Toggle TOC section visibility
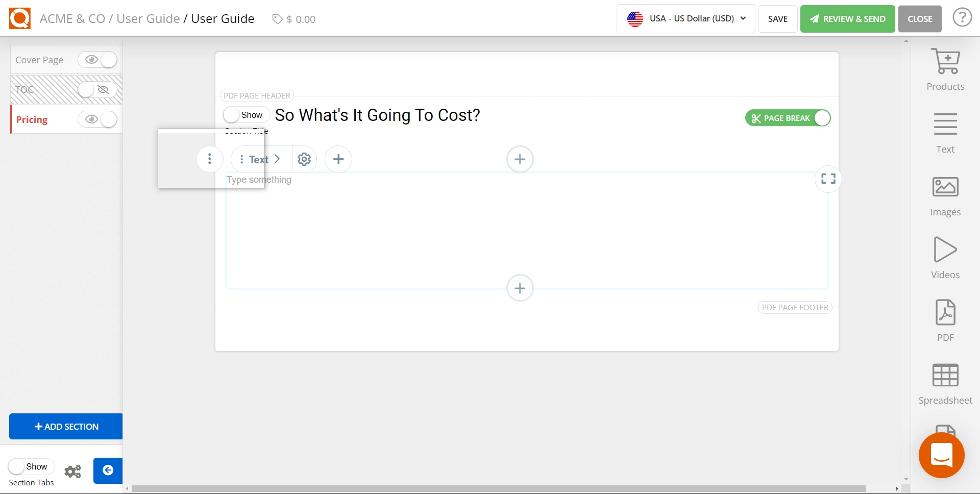 (97, 90)
